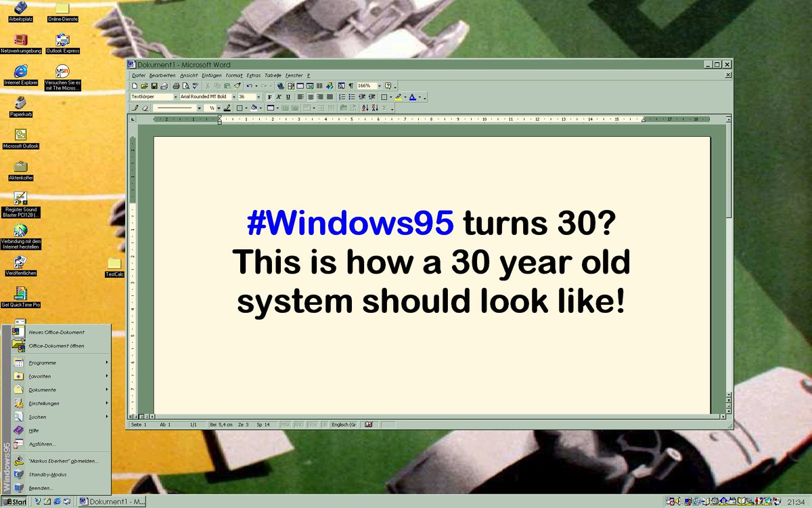
Task: Click the Print icon in Word's toolbar
Action: pyautogui.click(x=176, y=86)
